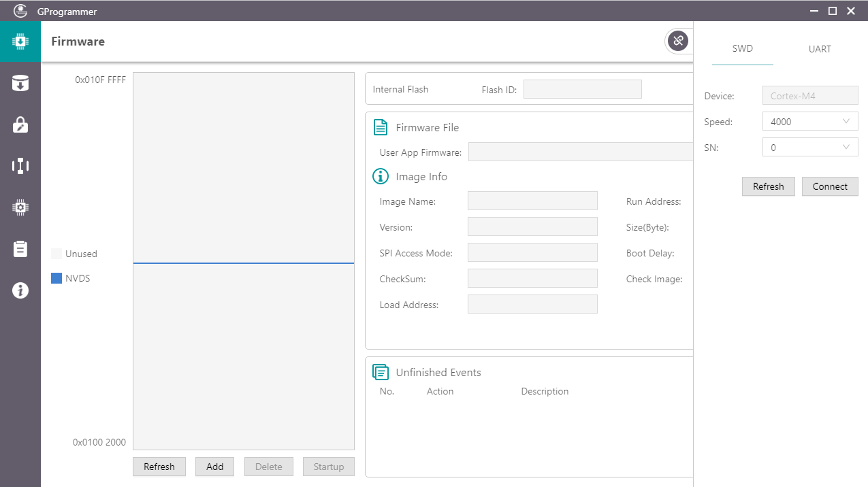
Task: Open the clipboard log icon in sidebar
Action: coord(20,249)
